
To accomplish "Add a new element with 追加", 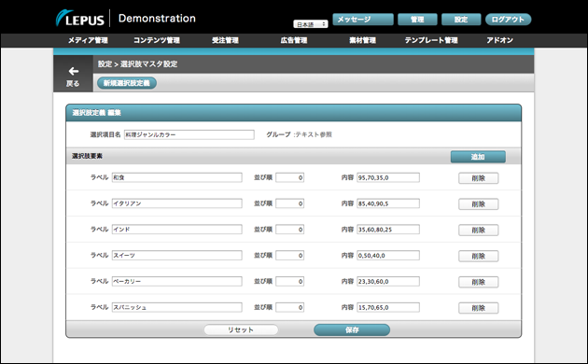I will pyautogui.click(x=478, y=157).
